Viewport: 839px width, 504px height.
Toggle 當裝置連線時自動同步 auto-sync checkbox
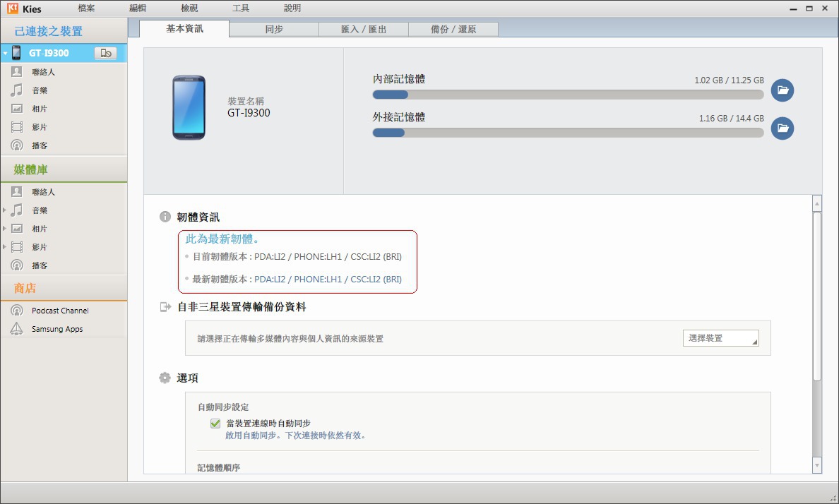click(x=215, y=424)
